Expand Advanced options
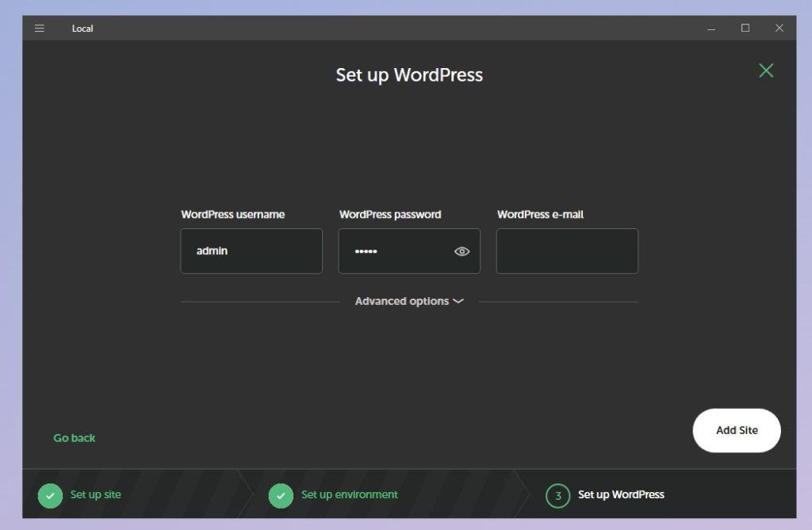Viewport: 812px width, 530px height. tap(409, 301)
